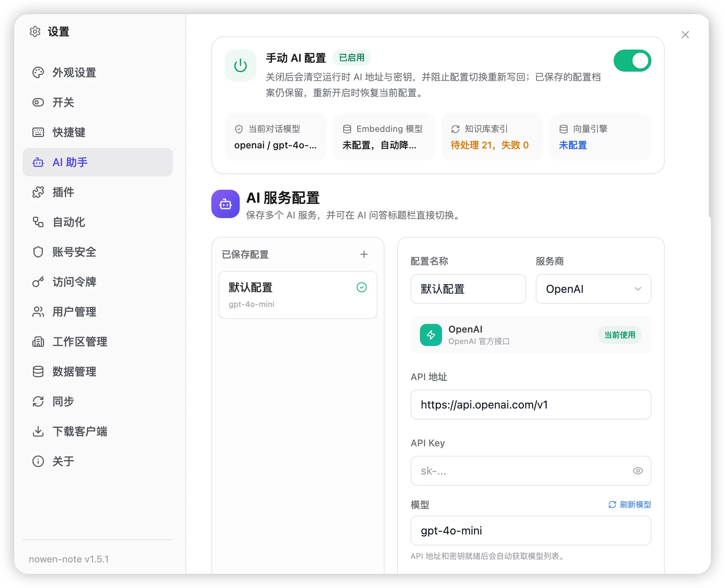Screen dimensions: 725x588
Task: Click the shield icon in 当前对话模型 card
Action: [x=239, y=129]
